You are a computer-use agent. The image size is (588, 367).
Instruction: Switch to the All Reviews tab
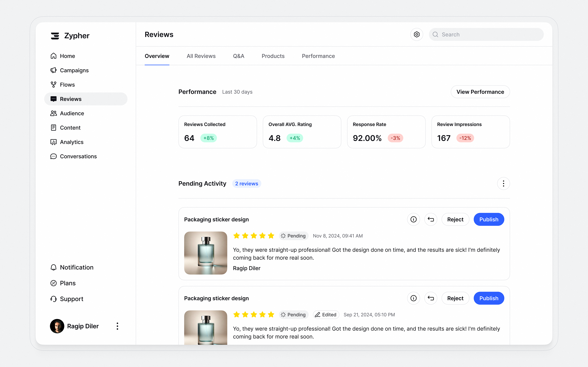point(201,56)
